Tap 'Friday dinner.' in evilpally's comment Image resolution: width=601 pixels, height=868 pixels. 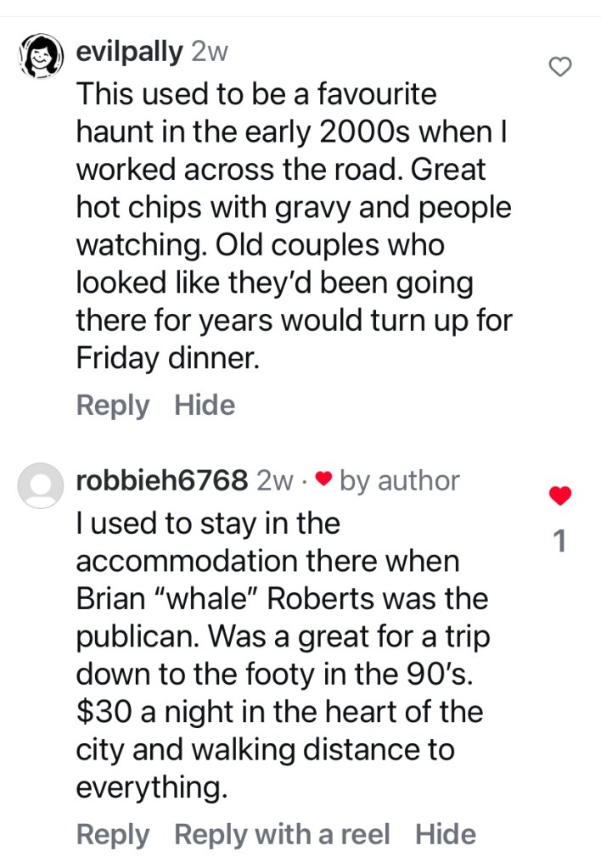click(167, 358)
